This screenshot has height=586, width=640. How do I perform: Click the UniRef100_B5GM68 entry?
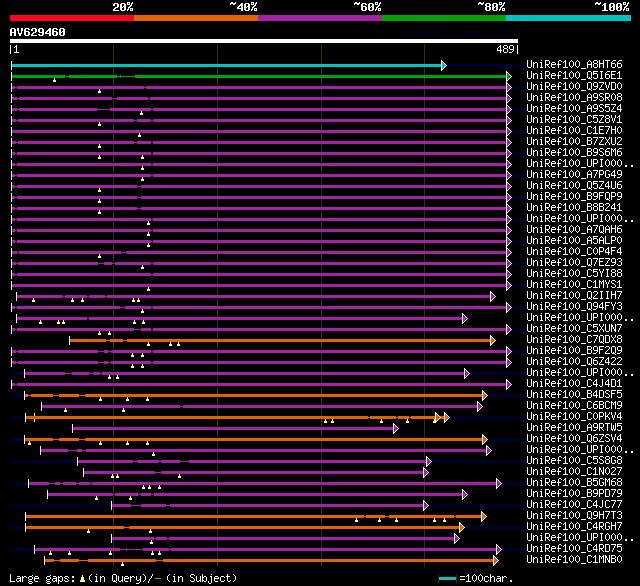tap(574, 483)
